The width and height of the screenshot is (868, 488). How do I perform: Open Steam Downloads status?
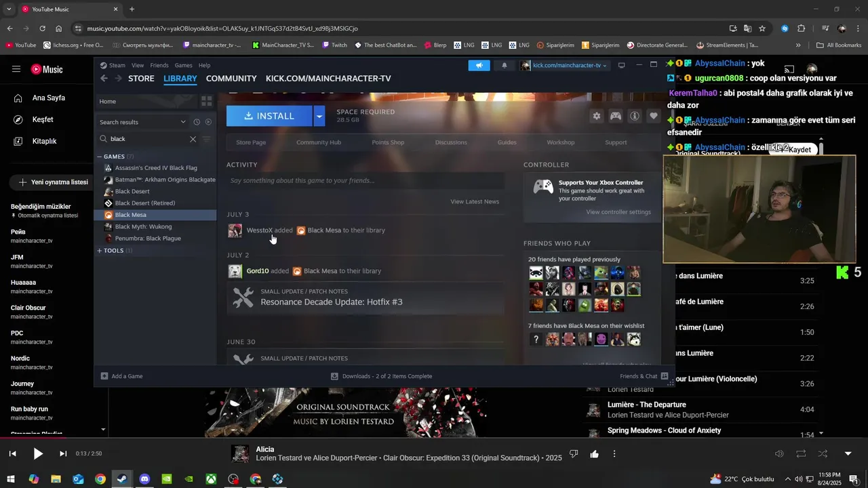[381, 376]
